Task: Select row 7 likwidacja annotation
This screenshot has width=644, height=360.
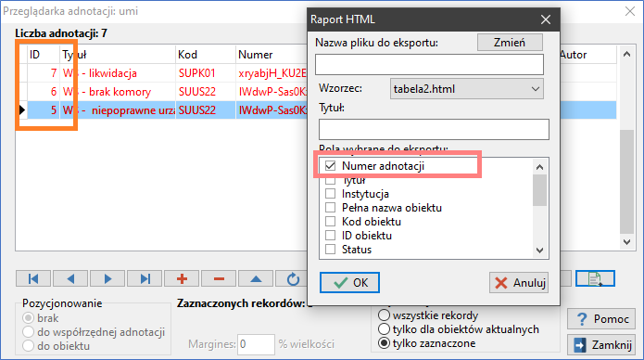Action: point(118,73)
